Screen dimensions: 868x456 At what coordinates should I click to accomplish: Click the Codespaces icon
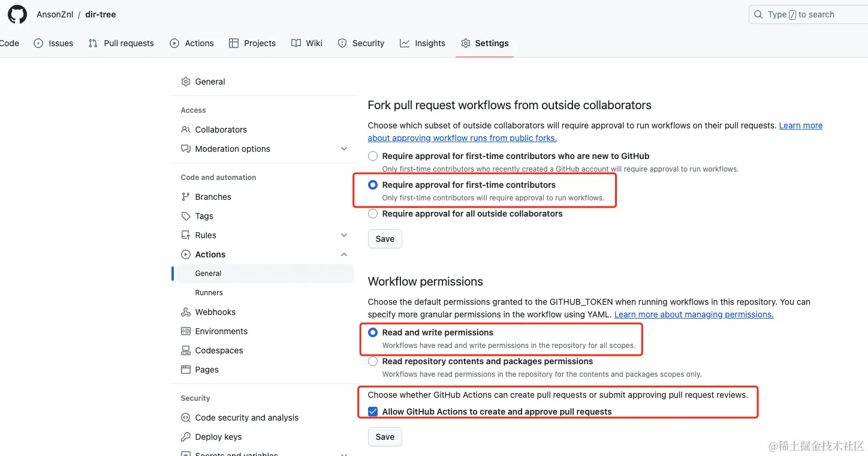(x=186, y=350)
